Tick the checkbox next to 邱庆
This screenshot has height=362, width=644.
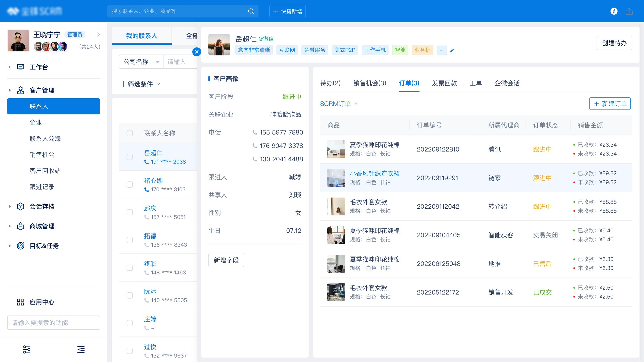tap(129, 212)
